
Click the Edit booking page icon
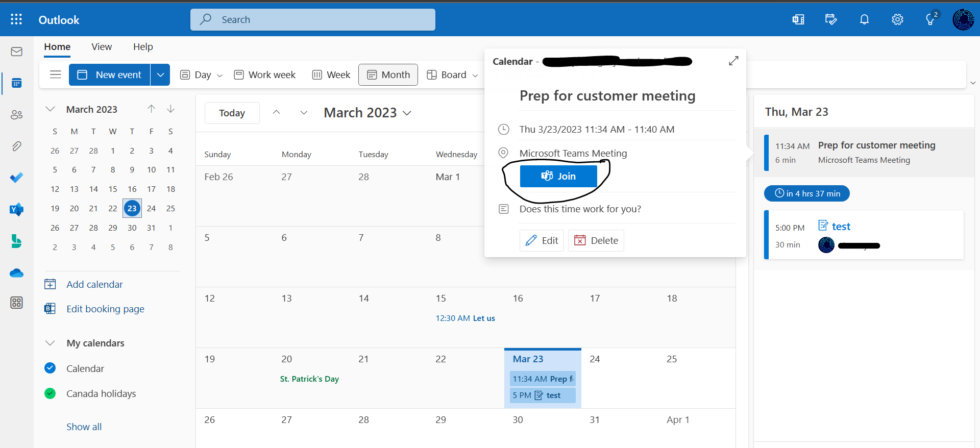coord(50,309)
